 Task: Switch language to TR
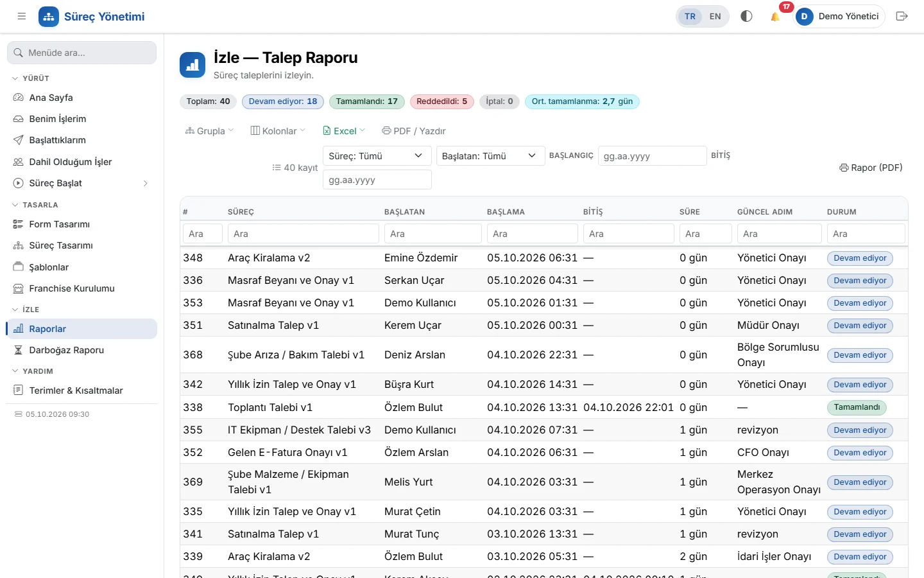[690, 17]
